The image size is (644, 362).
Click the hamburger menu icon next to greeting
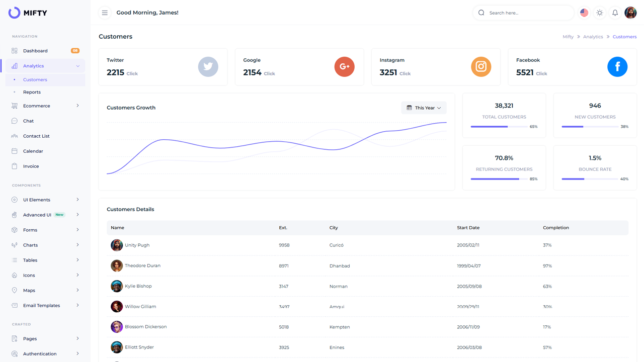105,13
